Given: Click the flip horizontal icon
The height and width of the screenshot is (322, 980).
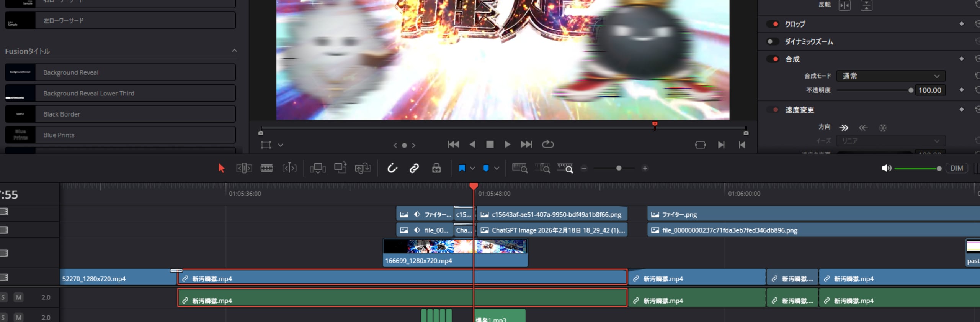Looking at the screenshot, I should (844, 5).
